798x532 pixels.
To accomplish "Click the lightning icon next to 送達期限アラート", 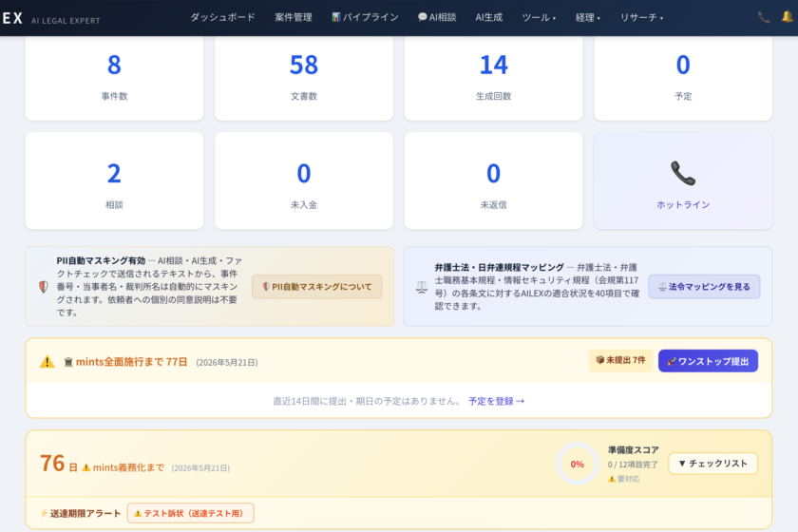I will click(44, 513).
